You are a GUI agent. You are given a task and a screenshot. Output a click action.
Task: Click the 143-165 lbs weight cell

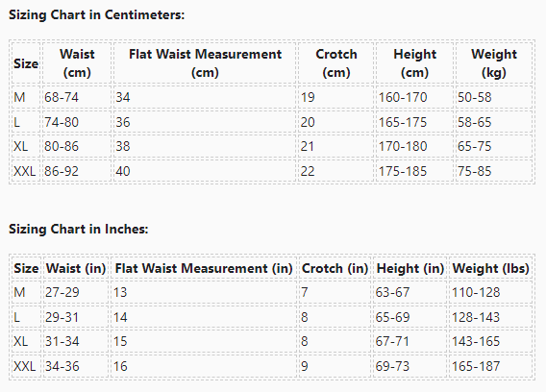490,341
